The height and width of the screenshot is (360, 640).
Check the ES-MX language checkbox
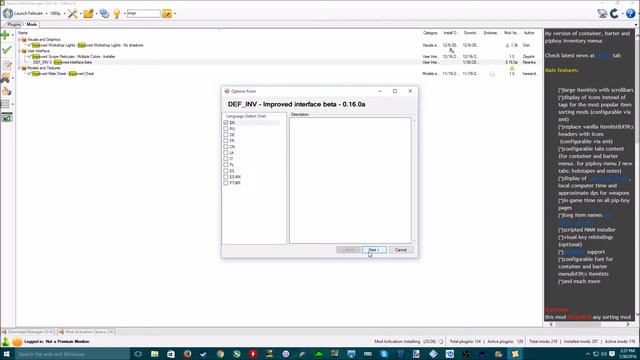click(226, 177)
